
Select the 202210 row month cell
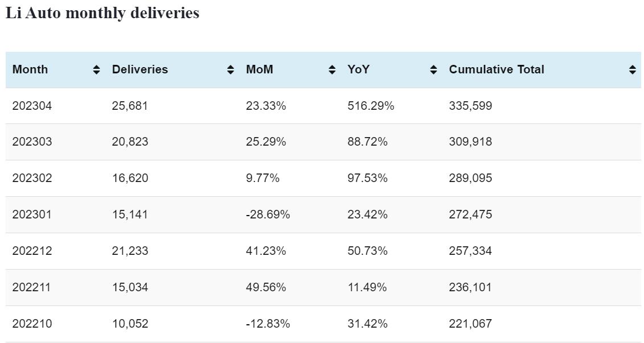tap(32, 324)
